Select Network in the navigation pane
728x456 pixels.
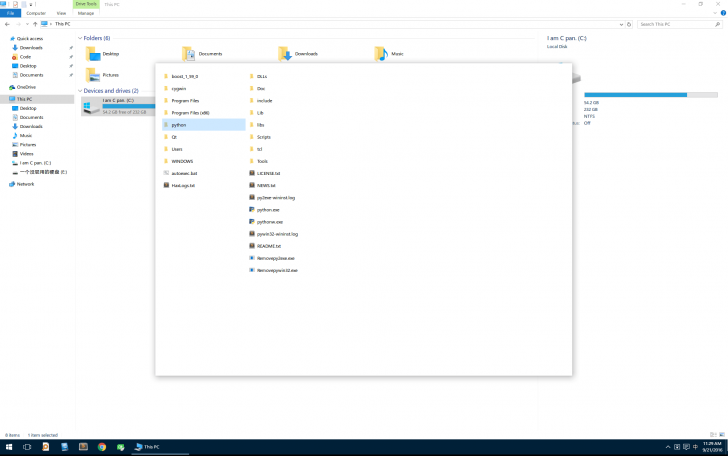(x=25, y=184)
